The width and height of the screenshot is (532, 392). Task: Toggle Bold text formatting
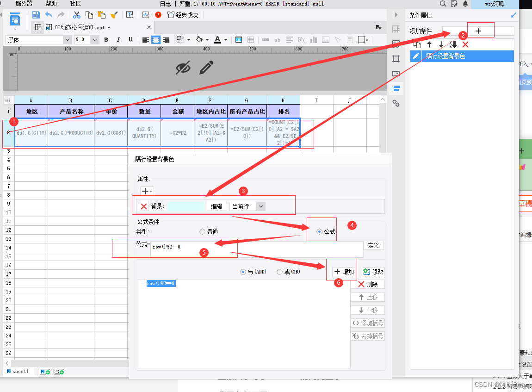tap(106, 40)
